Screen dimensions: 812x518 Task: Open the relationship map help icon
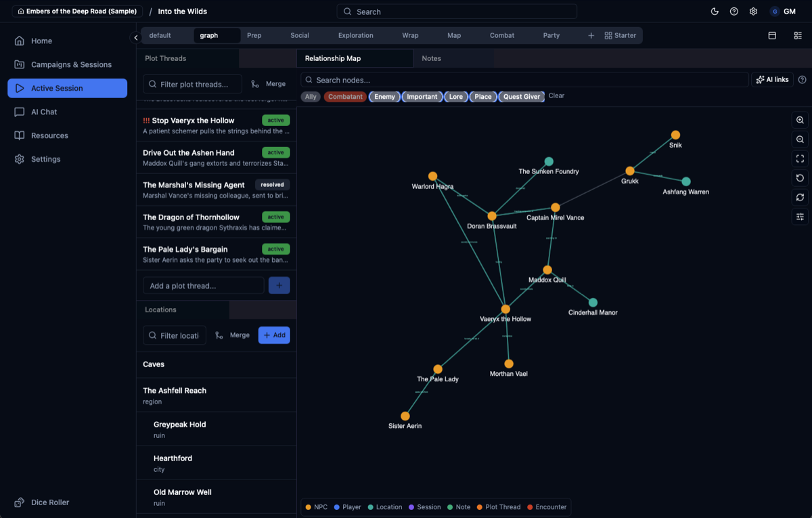(x=803, y=80)
